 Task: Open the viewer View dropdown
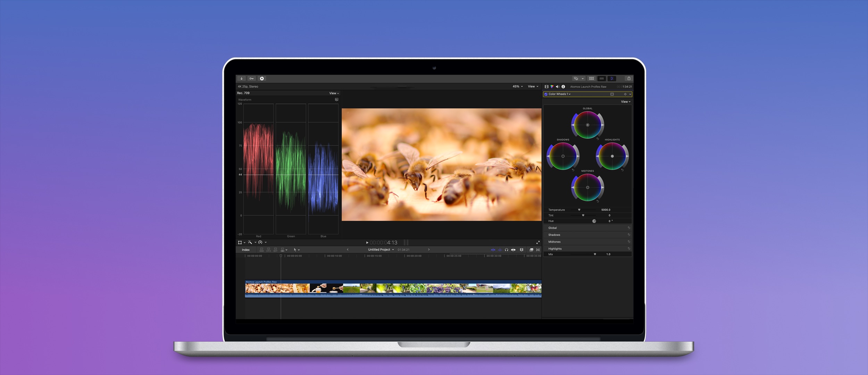[533, 86]
